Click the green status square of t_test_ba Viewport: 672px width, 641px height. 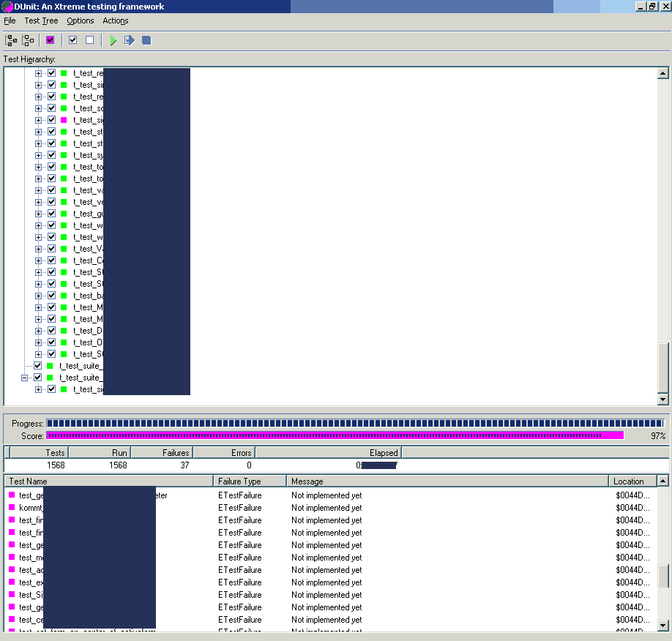[64, 296]
